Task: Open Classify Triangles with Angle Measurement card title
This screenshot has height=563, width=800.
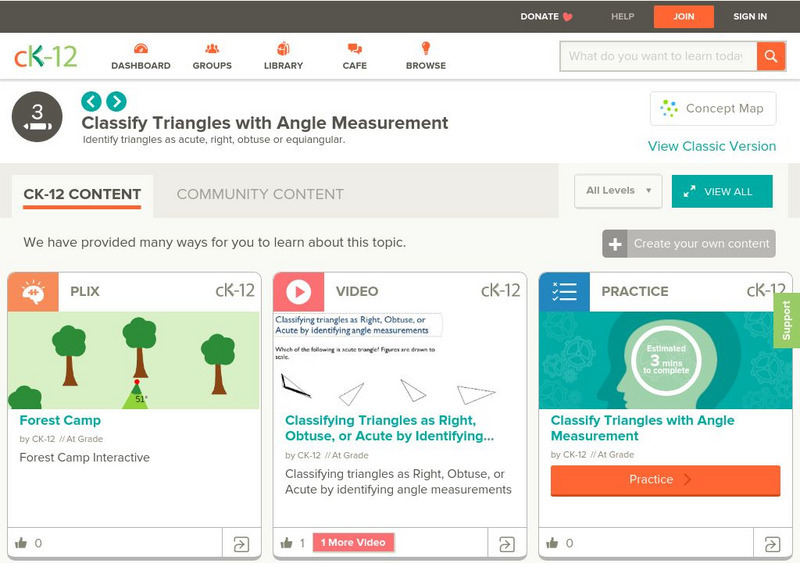Action: click(642, 428)
